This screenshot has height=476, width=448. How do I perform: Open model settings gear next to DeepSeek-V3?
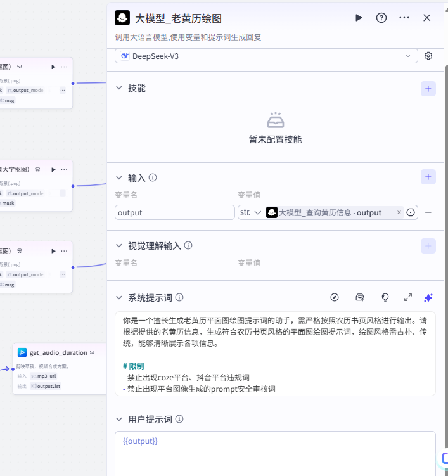coord(428,56)
